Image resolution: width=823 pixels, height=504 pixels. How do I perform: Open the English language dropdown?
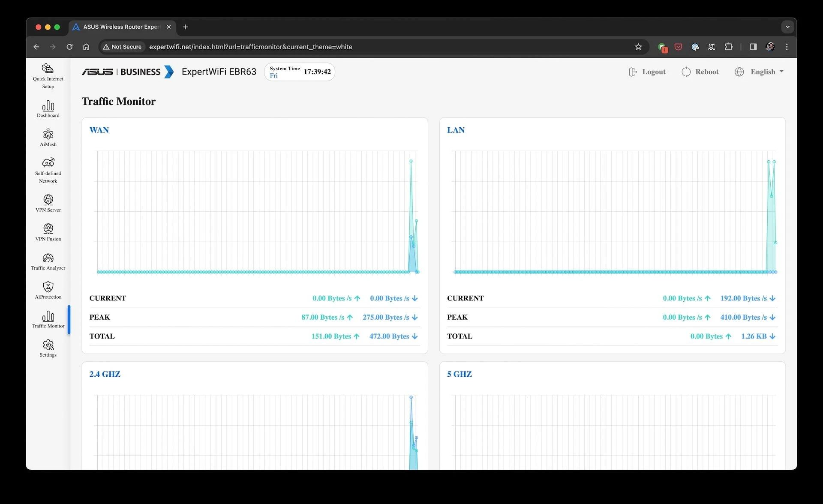(759, 72)
